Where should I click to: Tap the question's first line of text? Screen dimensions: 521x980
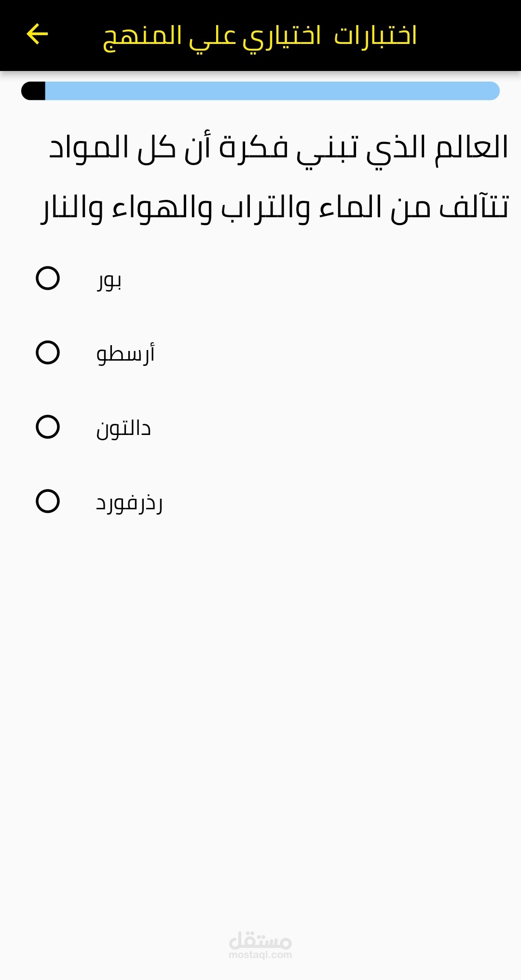point(278,147)
